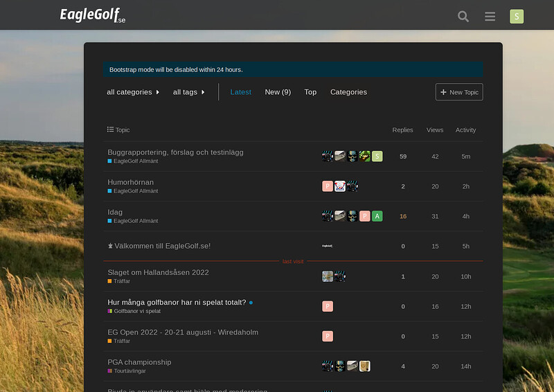Click the EagleGolf.se logo
Screen dimensions: 554x392
pos(93,15)
